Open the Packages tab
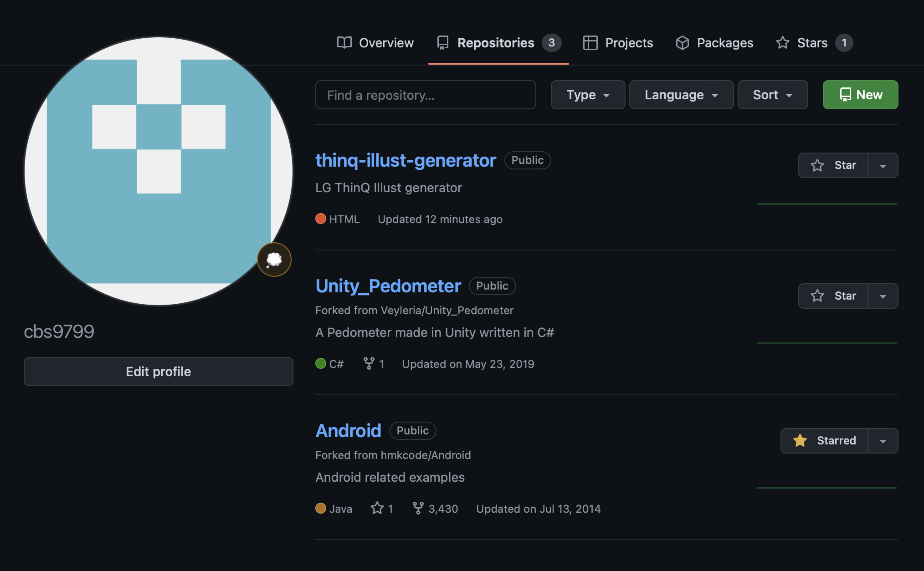The height and width of the screenshot is (571, 924). [x=714, y=43]
